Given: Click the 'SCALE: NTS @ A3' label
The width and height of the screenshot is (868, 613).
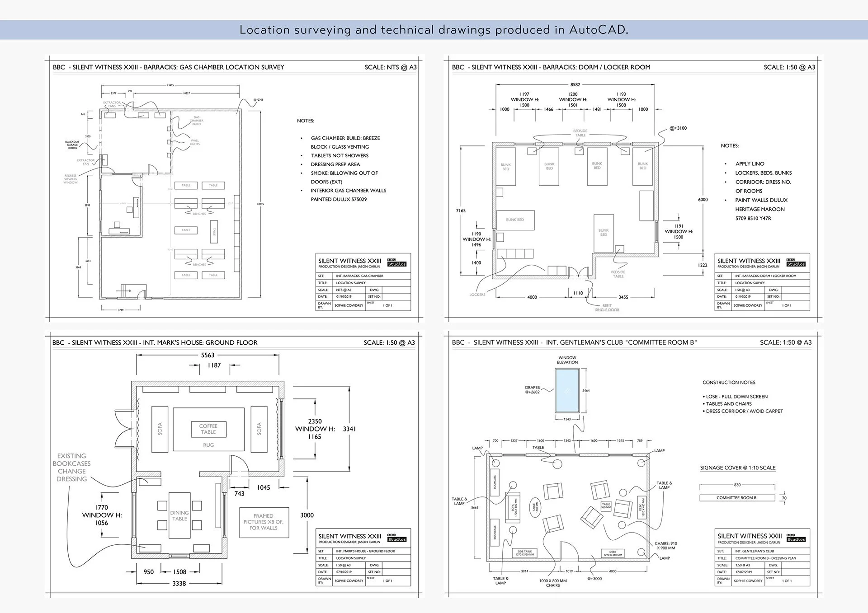Looking at the screenshot, I should pos(391,67).
